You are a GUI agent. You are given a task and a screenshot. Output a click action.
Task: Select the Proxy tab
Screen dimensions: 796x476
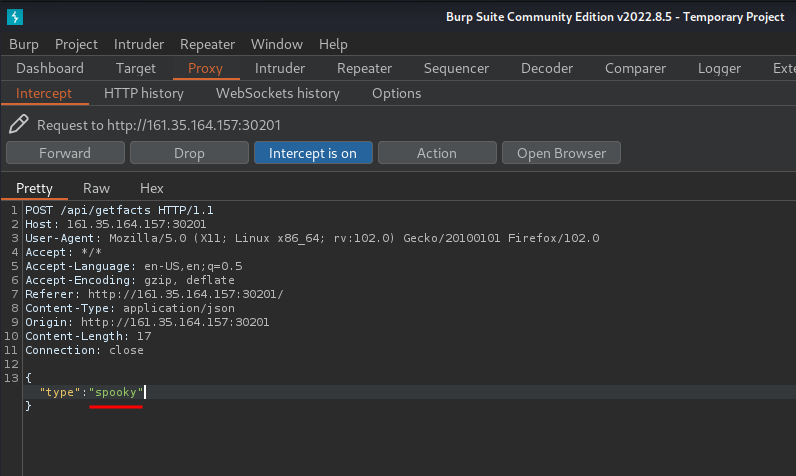click(205, 69)
